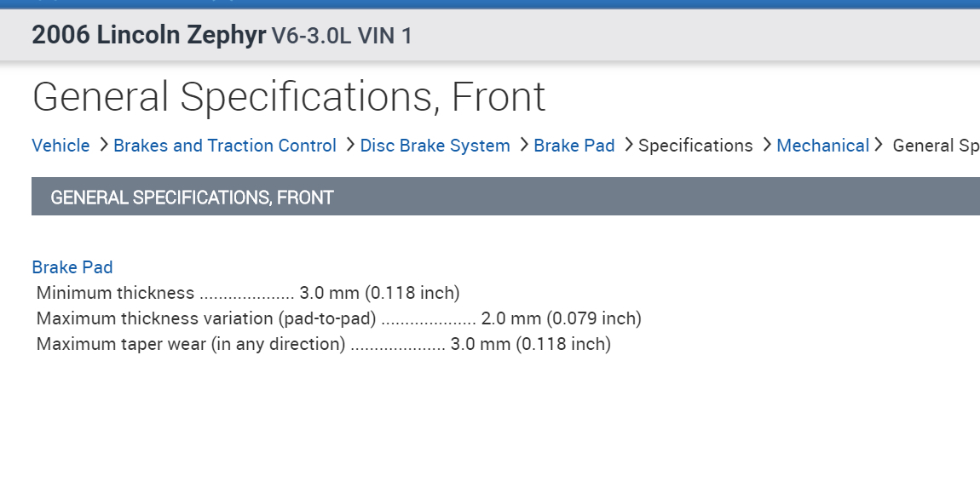Viewport: 980px width, 487px height.
Task: Open the Brake Pad link above the specifications
Action: click(x=72, y=267)
